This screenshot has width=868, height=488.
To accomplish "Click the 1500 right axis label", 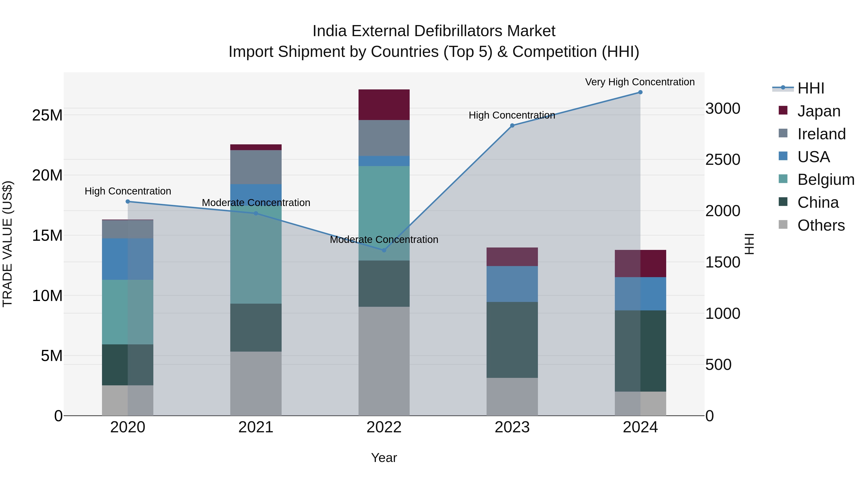I will point(723,262).
